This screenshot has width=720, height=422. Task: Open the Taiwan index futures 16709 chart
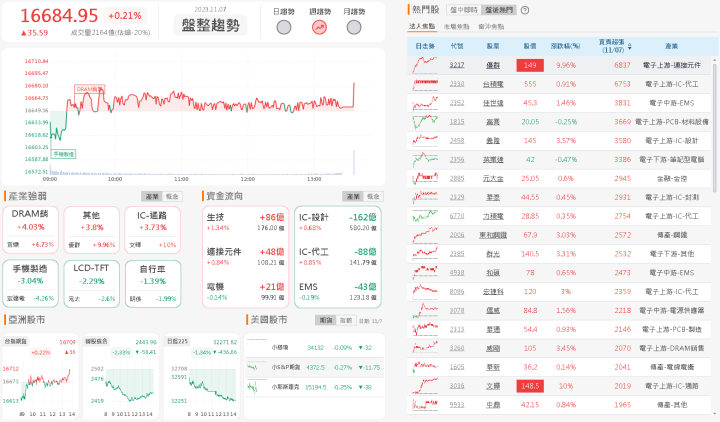click(x=40, y=376)
